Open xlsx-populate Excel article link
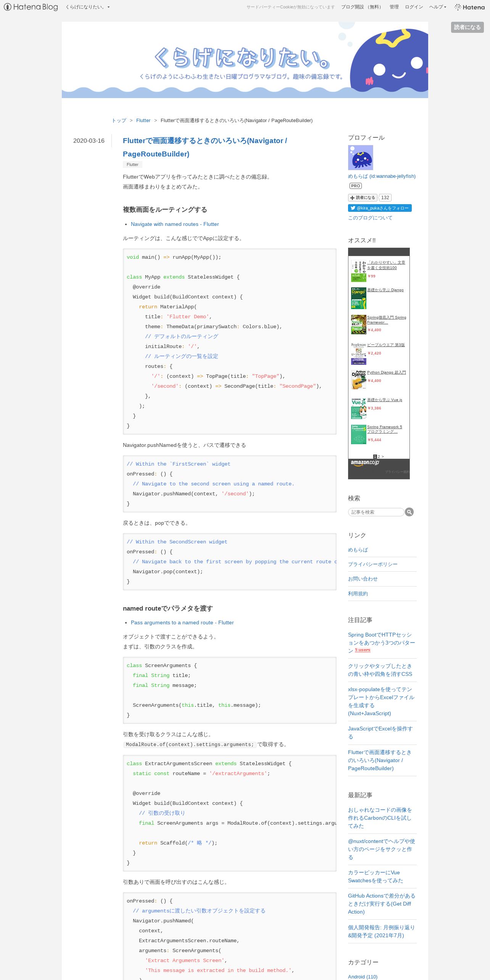490x980 pixels. pos(381,701)
